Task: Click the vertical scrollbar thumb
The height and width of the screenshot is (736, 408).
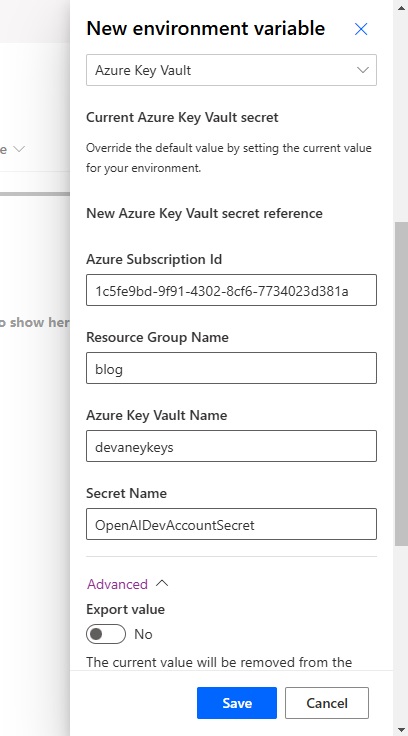Action: [x=401, y=384]
